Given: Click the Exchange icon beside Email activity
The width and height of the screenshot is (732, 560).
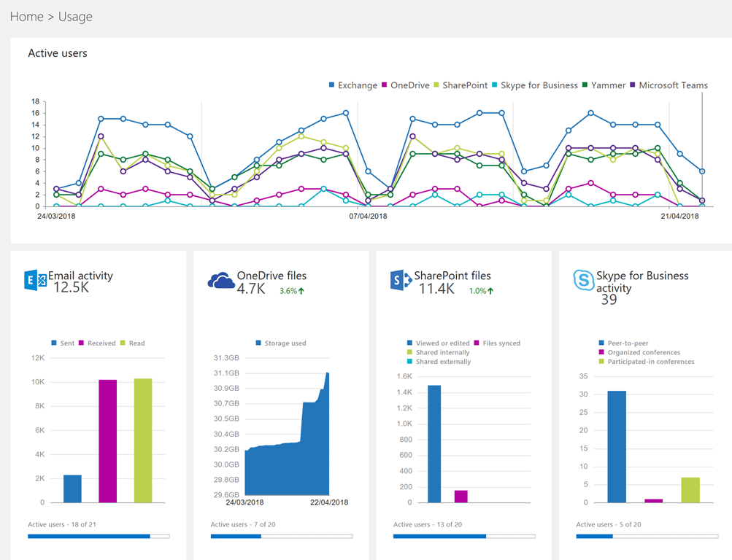Looking at the screenshot, I should pos(36,280).
